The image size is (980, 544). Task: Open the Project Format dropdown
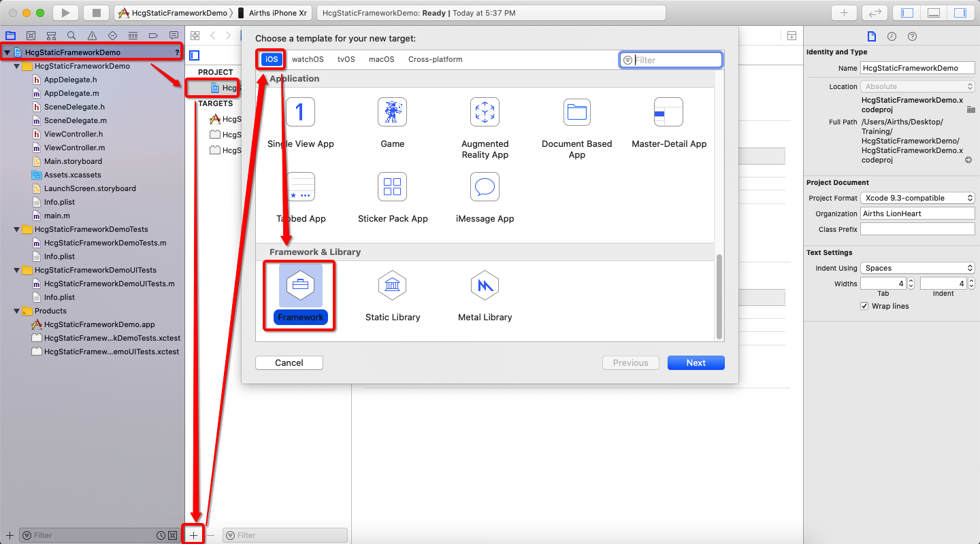tap(917, 197)
